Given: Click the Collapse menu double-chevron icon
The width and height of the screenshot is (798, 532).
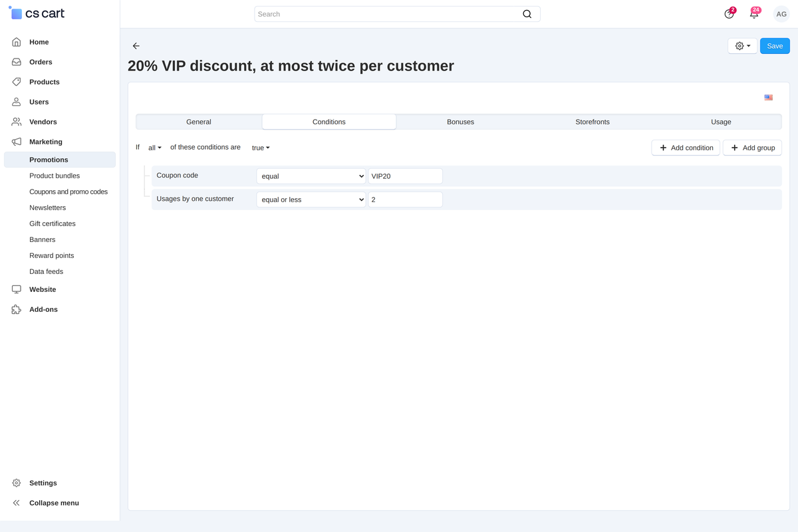Looking at the screenshot, I should click(17, 503).
